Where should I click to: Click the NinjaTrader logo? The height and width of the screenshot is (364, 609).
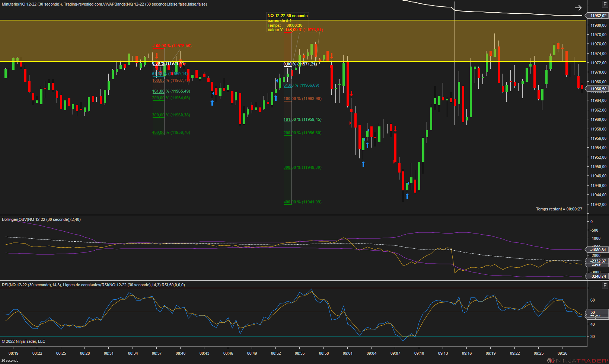[x=578, y=361]
